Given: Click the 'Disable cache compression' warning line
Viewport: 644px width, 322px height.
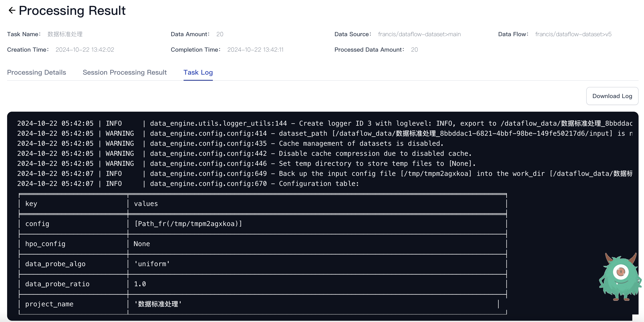Looking at the screenshot, I should click(375, 153).
